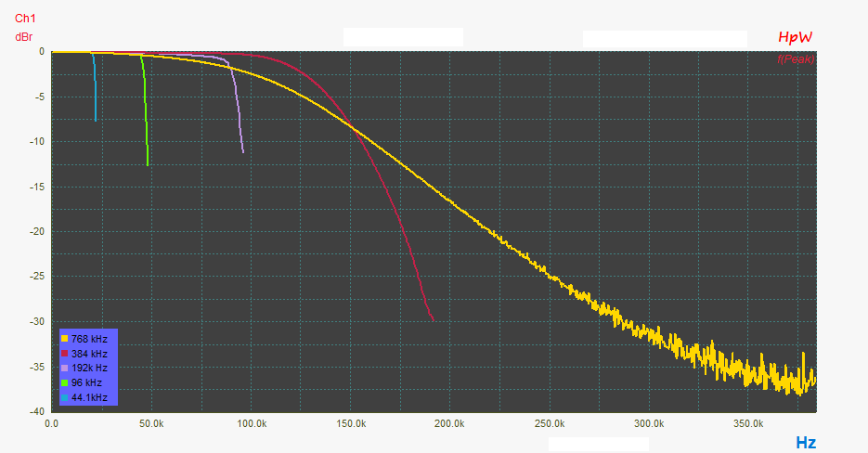Click the '-5' level axis value

[x=41, y=97]
